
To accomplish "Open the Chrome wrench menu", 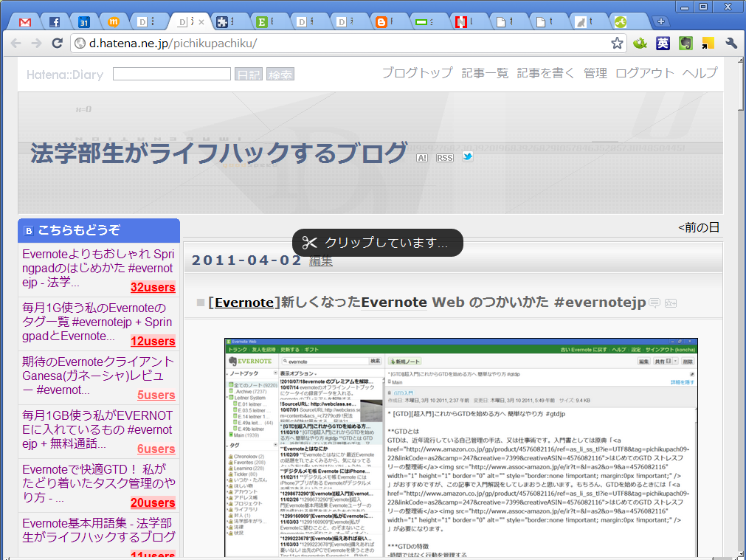I will [x=731, y=44].
